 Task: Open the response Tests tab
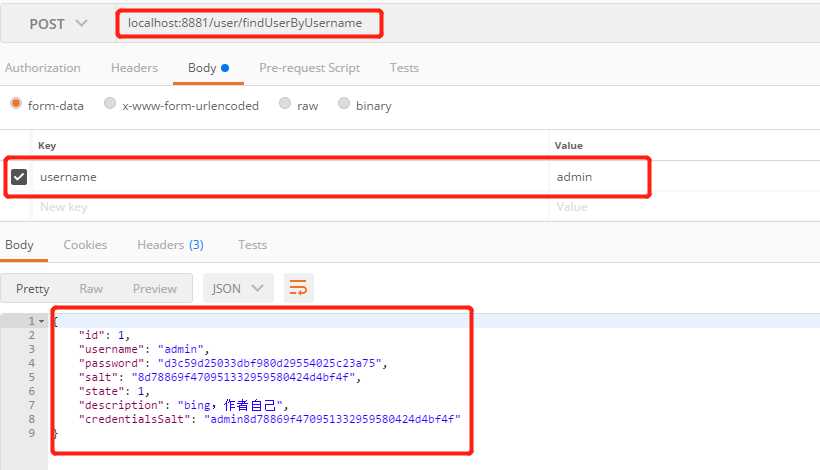click(253, 245)
